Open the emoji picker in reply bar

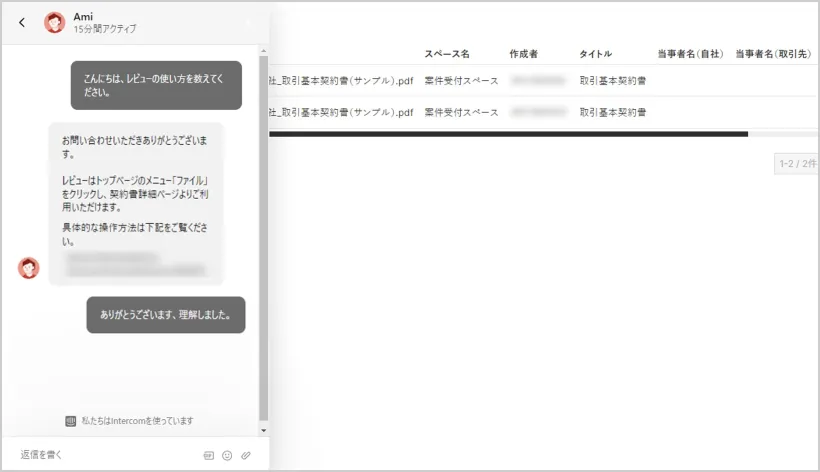tap(227, 455)
